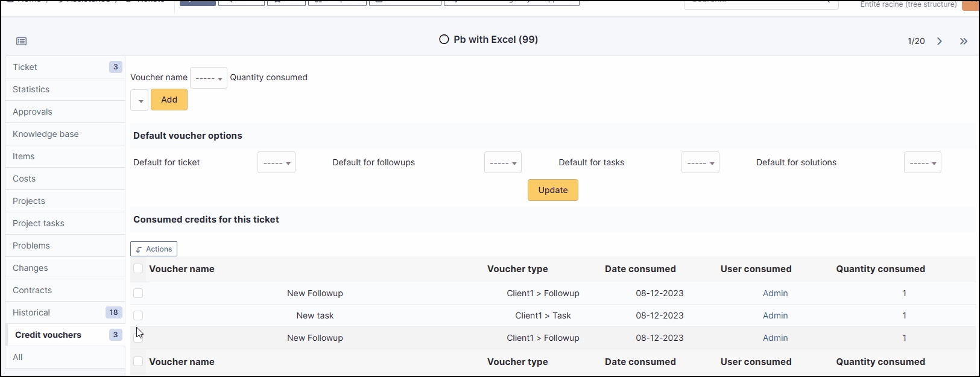Open the Historical tab
The image size is (980, 377).
click(31, 312)
